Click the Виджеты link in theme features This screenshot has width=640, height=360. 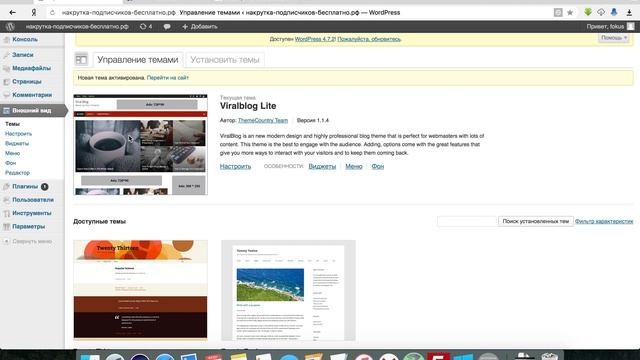322,167
